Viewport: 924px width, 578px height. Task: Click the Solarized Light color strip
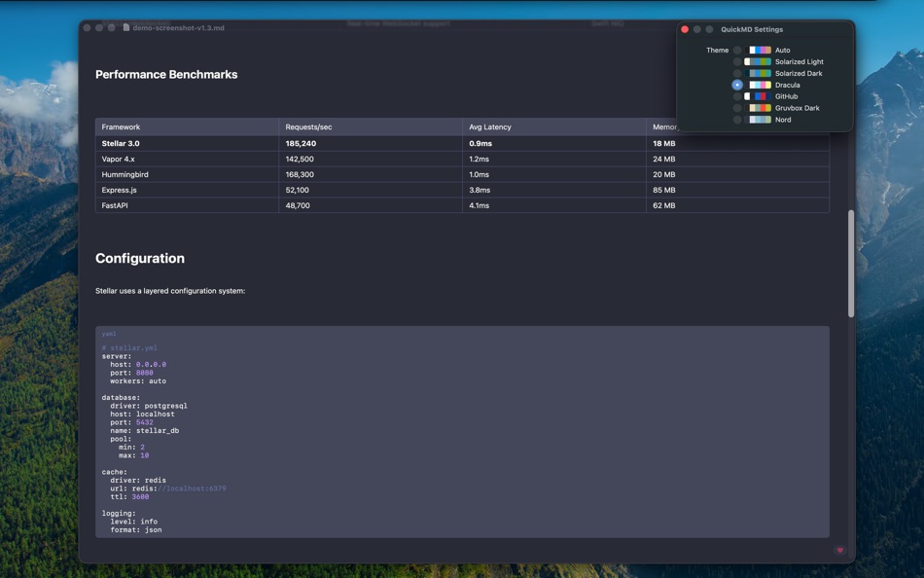point(758,61)
